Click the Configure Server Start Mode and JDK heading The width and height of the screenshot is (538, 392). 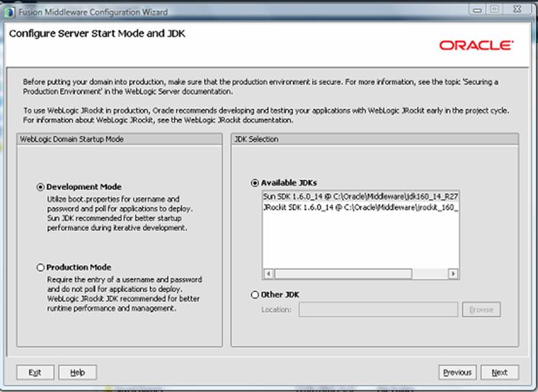97,33
